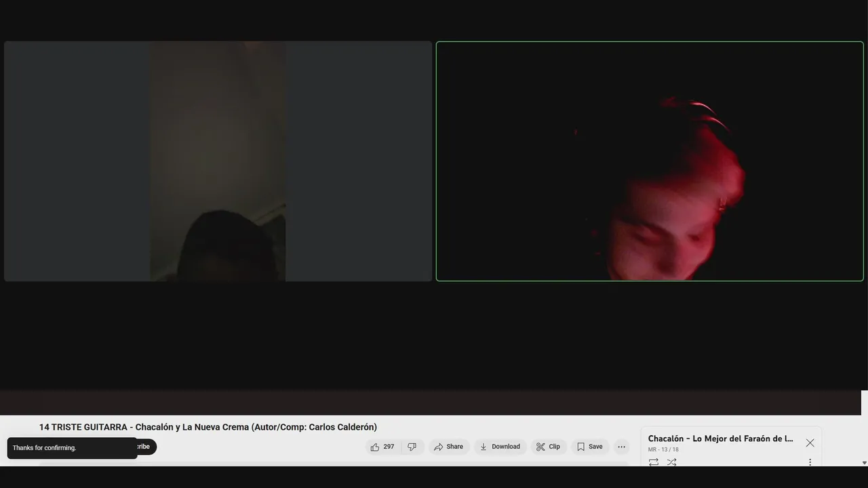Click the Thanks for confirming toast
The width and height of the screenshot is (868, 488).
pos(72,448)
